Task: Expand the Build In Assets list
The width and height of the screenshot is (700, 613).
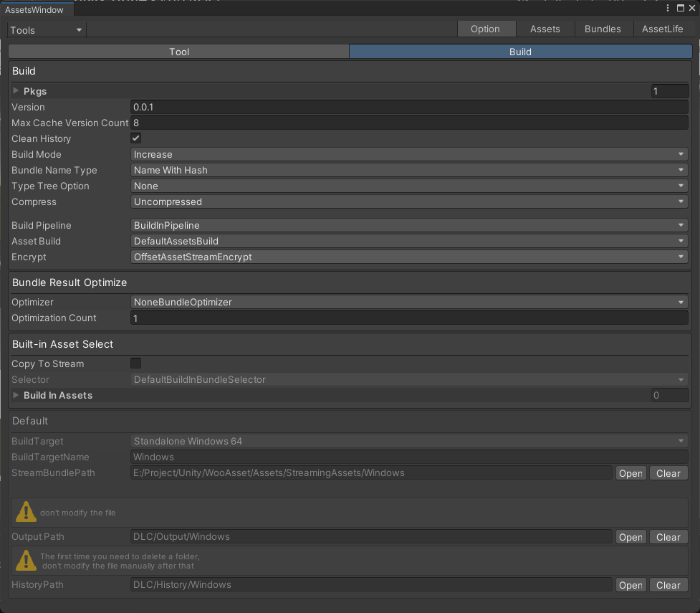Action: 15,395
